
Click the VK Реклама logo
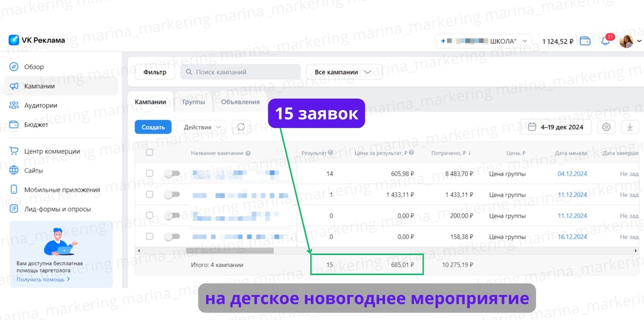click(x=36, y=40)
